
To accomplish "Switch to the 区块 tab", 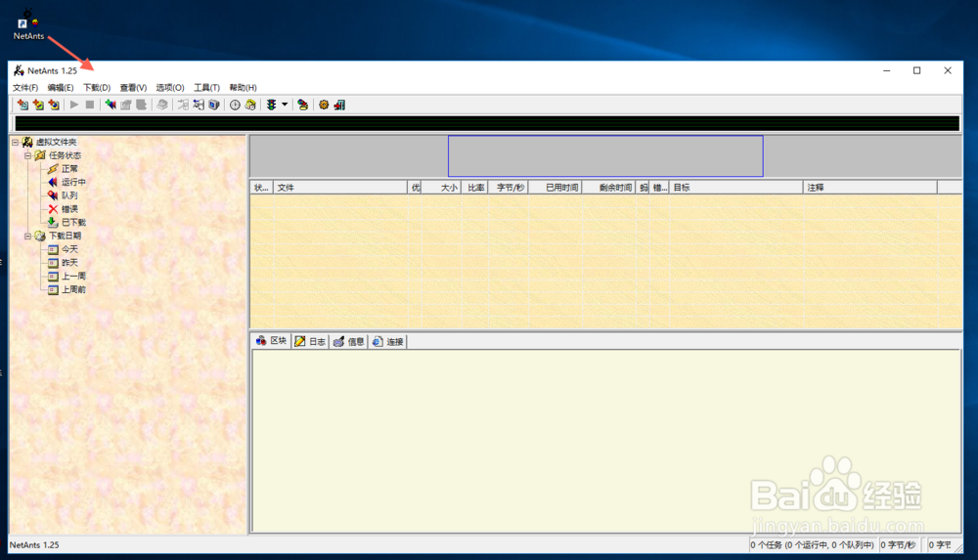I will click(x=271, y=341).
